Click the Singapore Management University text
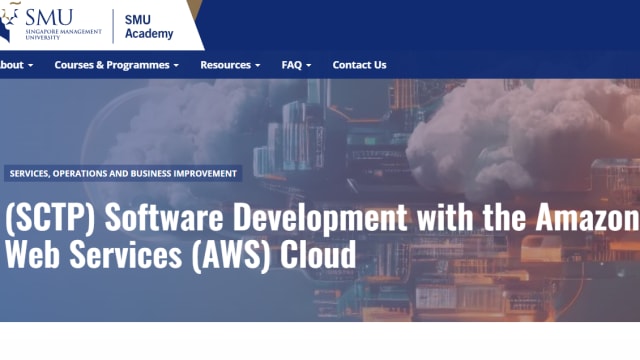The height and width of the screenshot is (360, 640). pyautogui.click(x=63, y=35)
